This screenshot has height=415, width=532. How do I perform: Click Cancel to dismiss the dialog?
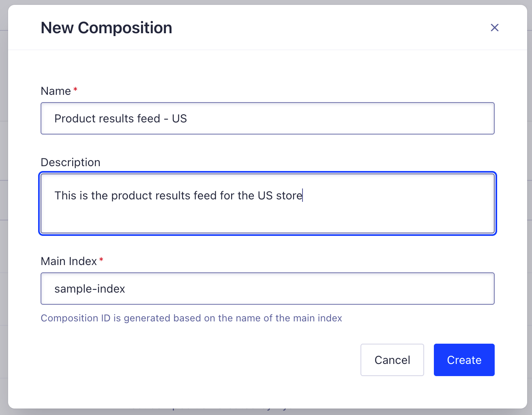[x=392, y=360]
